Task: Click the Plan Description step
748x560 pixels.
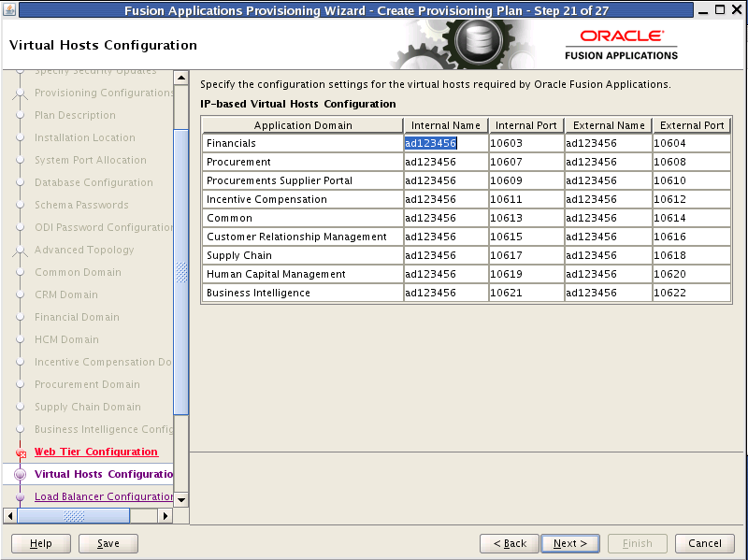Action: (x=75, y=115)
